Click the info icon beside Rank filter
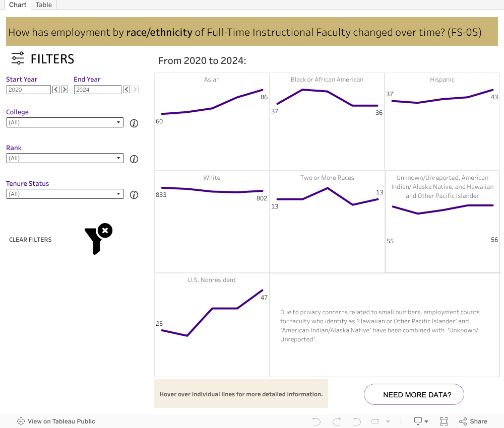This screenshot has height=428, width=504. tap(134, 159)
